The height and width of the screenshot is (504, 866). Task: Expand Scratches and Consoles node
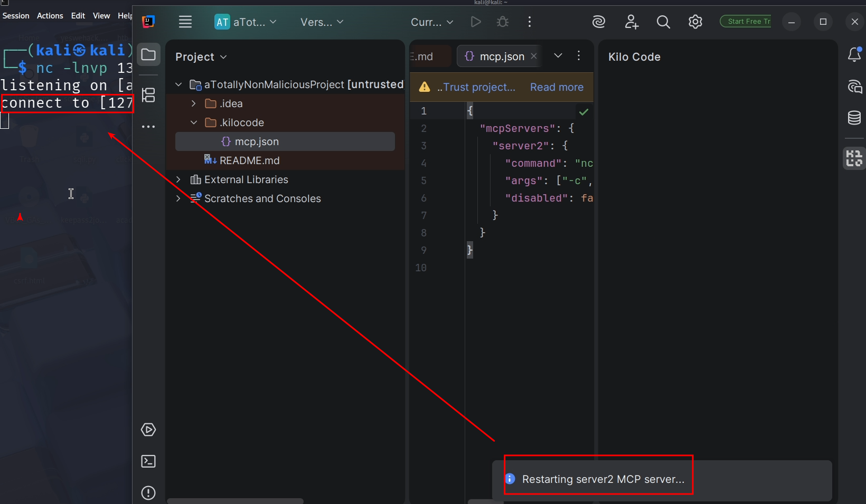click(178, 198)
